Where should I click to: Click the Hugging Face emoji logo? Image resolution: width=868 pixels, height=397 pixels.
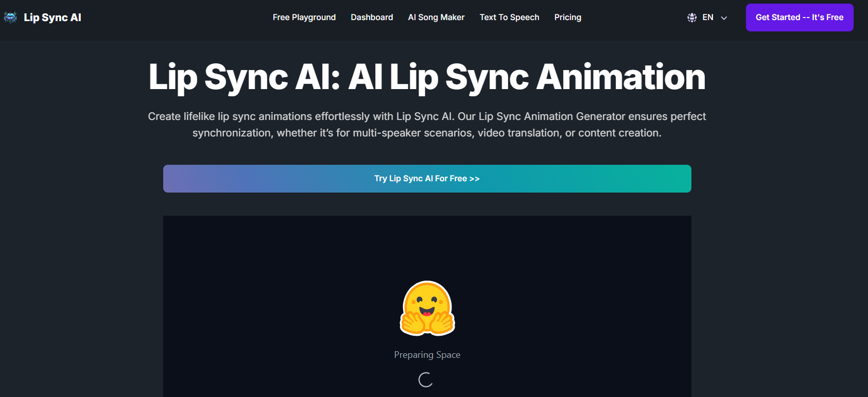pyautogui.click(x=427, y=308)
